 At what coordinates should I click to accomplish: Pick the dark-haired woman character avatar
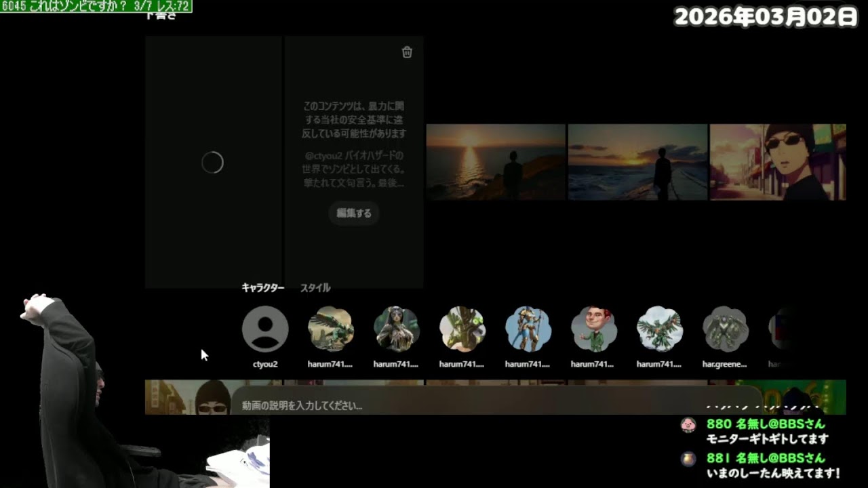coord(397,329)
